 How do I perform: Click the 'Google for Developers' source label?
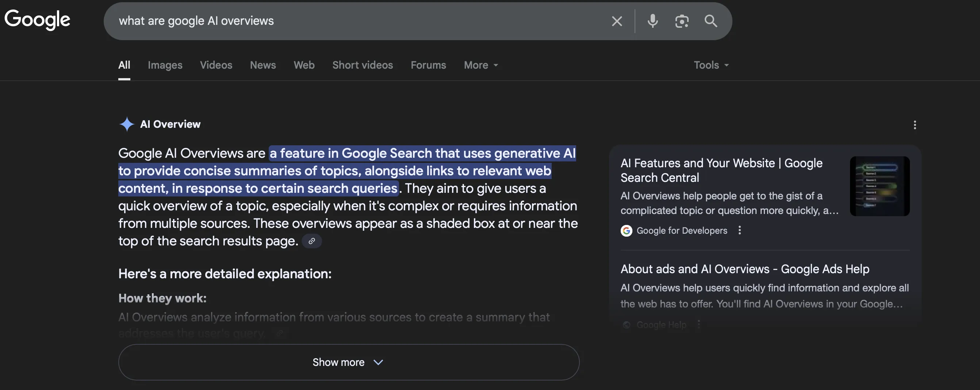[x=681, y=230]
